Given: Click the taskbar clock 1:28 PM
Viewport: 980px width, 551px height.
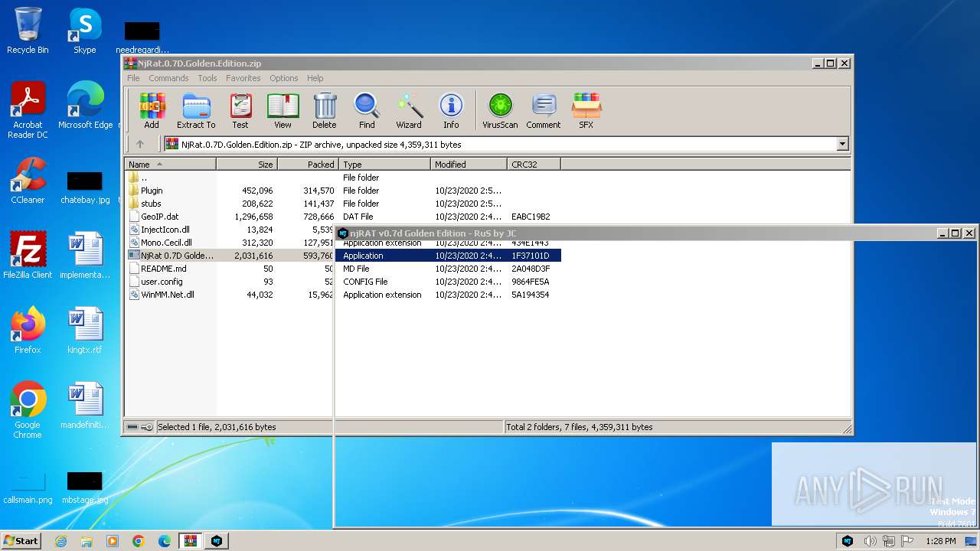Looking at the screenshot, I should (940, 541).
